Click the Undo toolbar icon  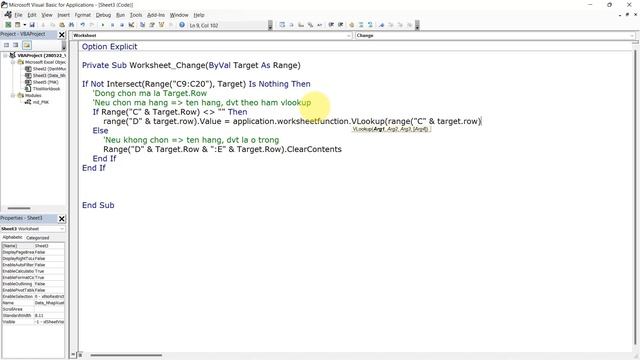pos(82,25)
